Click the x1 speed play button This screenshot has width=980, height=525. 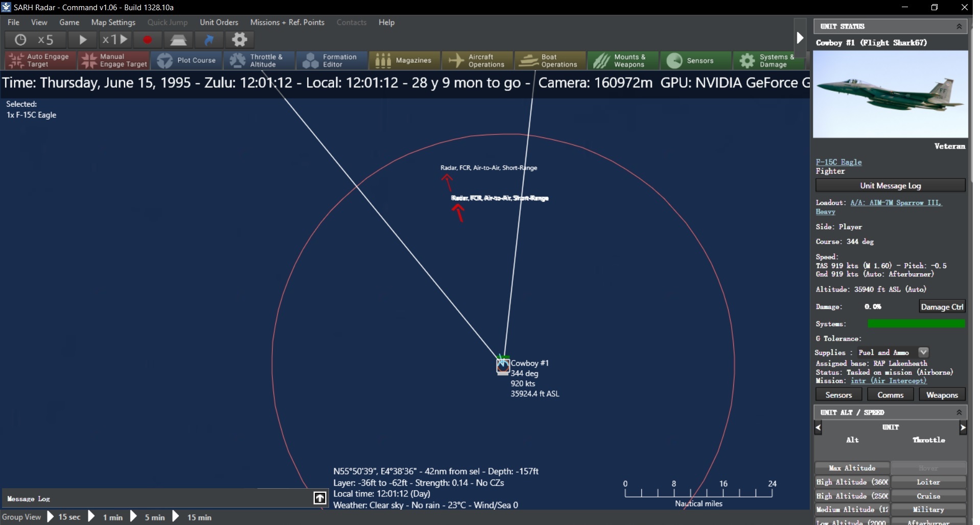click(x=115, y=39)
